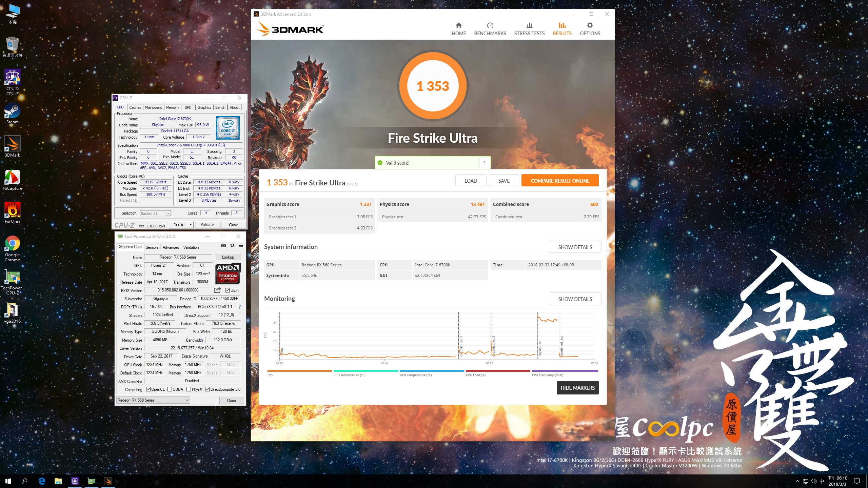Switch to GPU-Z Sensors tab

click(152, 247)
